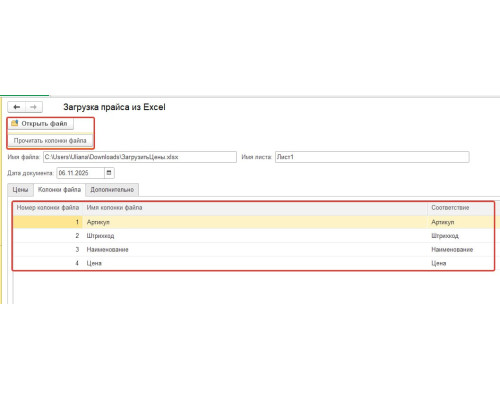
Task: Open the Дополнительно tab
Action: (x=112, y=190)
